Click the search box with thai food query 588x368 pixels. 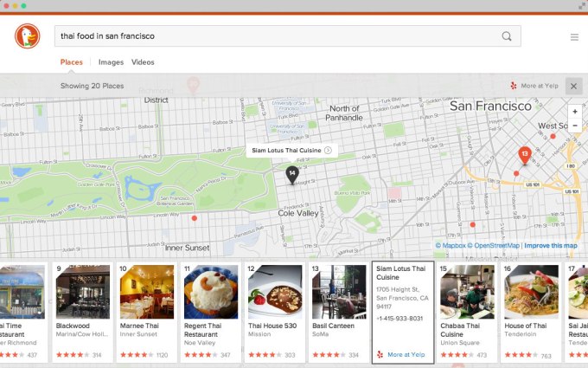(288, 36)
